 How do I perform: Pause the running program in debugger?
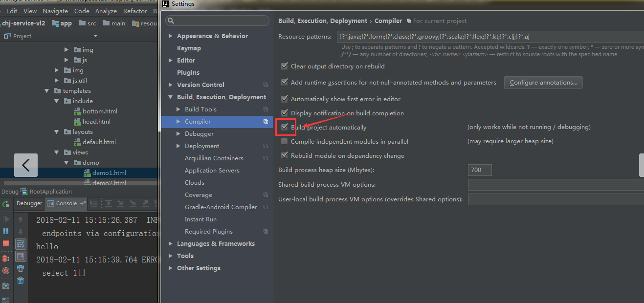coord(6,231)
